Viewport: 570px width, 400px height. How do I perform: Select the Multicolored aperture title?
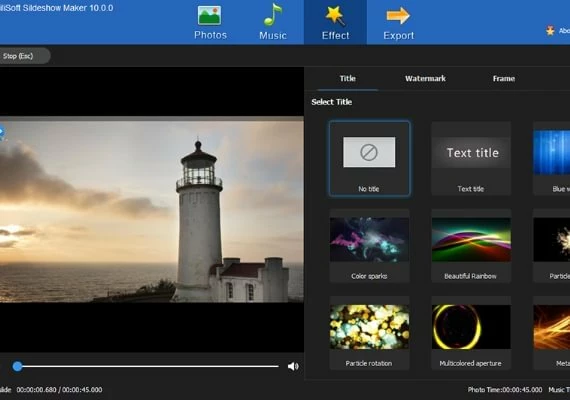(x=471, y=333)
